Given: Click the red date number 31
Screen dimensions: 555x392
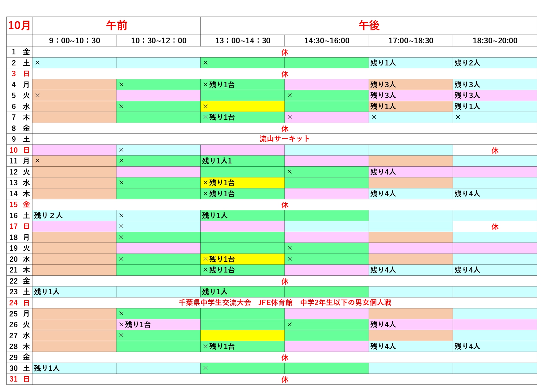Looking at the screenshot, I should point(13,379).
